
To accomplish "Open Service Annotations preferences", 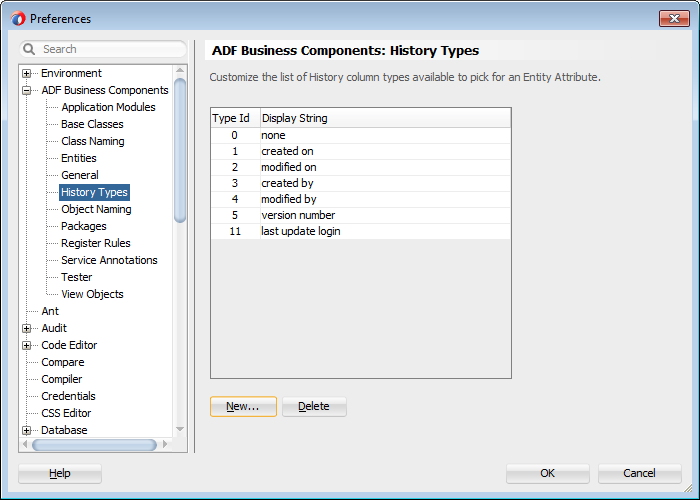I will pyautogui.click(x=109, y=260).
